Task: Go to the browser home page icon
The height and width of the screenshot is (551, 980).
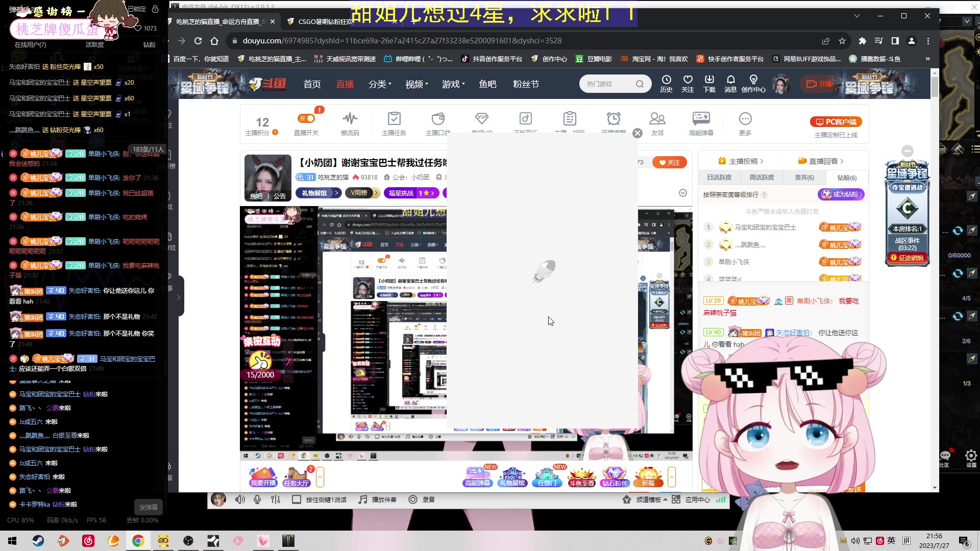Action: [x=214, y=41]
